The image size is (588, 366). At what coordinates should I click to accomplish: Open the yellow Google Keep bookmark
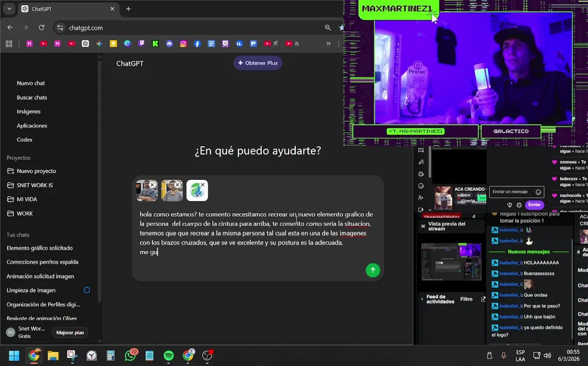[x=113, y=44]
